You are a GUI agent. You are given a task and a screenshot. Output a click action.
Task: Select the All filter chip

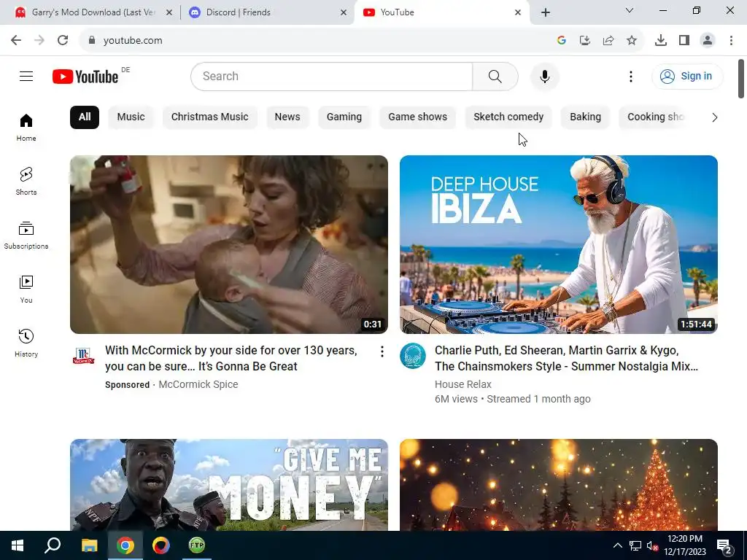[85, 117]
